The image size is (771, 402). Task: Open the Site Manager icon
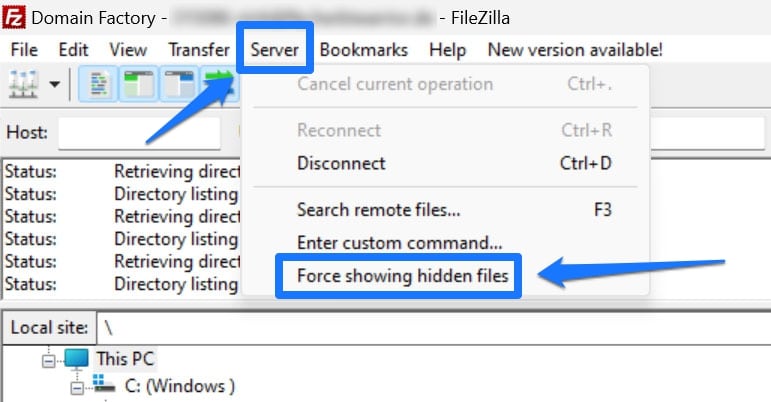22,84
